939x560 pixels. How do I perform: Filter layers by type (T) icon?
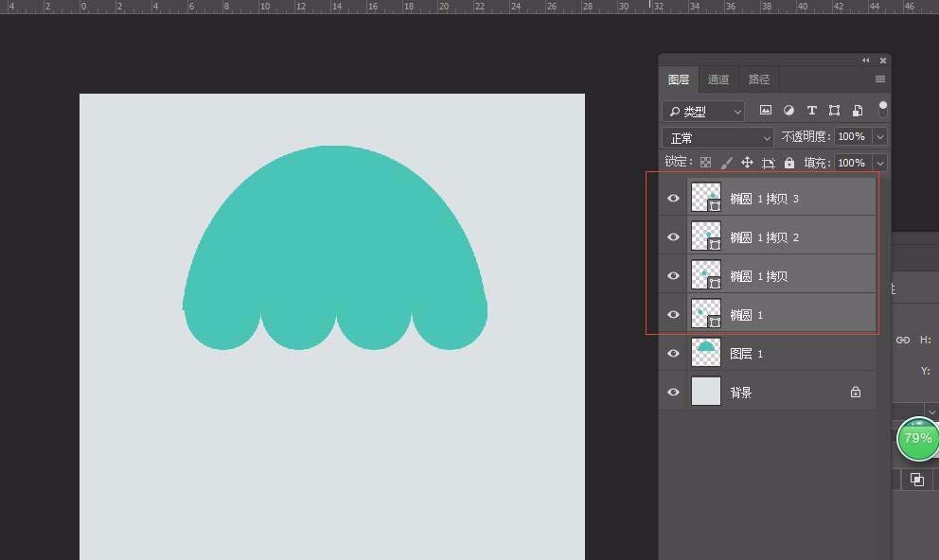pos(811,111)
